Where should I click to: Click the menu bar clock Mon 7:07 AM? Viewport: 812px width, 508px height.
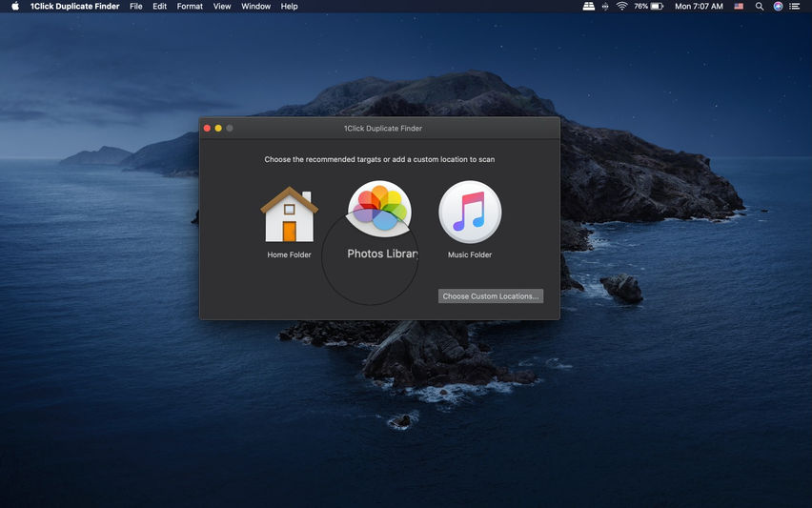699,7
